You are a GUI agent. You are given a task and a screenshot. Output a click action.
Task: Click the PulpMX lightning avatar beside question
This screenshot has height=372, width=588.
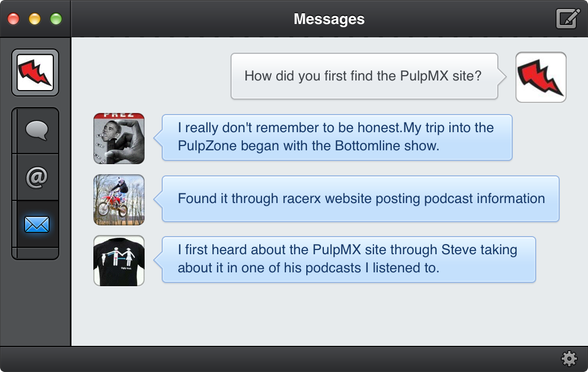[x=541, y=77]
